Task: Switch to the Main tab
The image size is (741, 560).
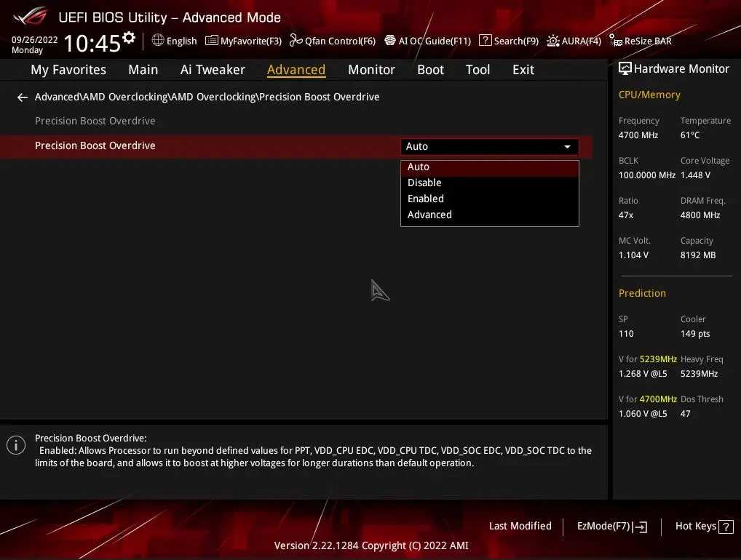Action: [143, 70]
